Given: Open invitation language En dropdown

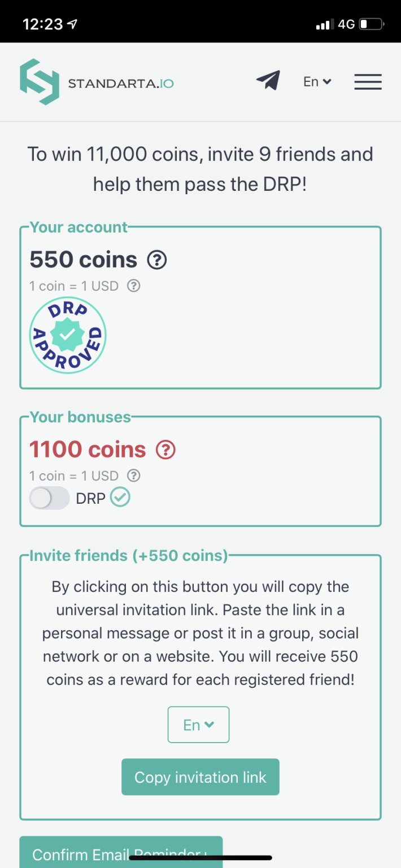Looking at the screenshot, I should click(198, 725).
